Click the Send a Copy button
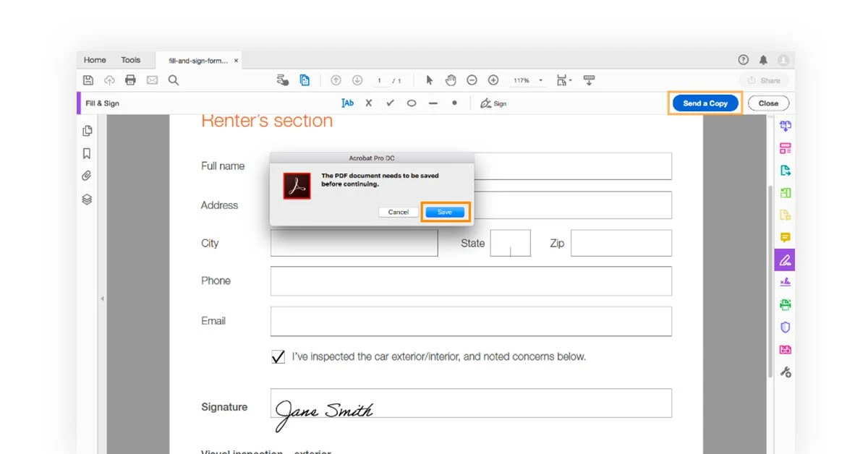Viewport: 868px width, 454px height. coord(705,103)
